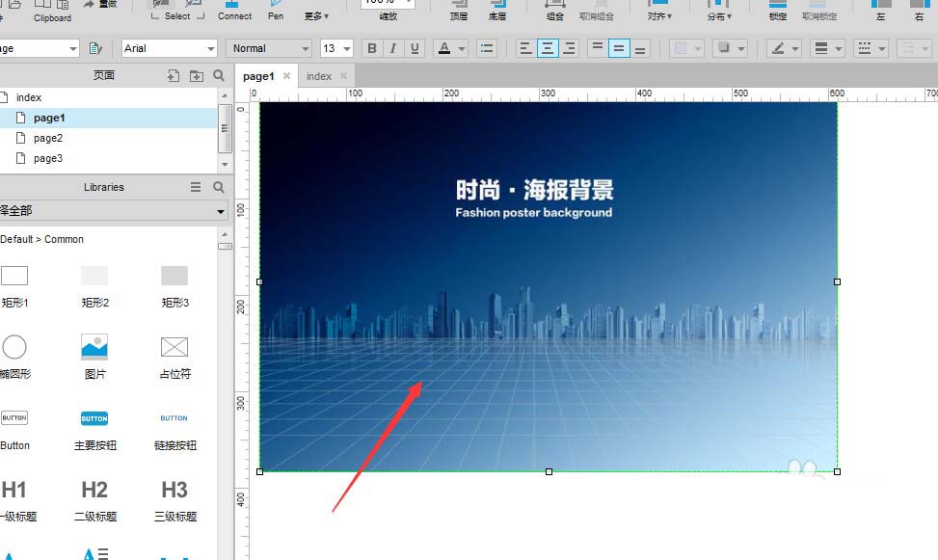
Task: Align text to the top
Action: (x=597, y=48)
